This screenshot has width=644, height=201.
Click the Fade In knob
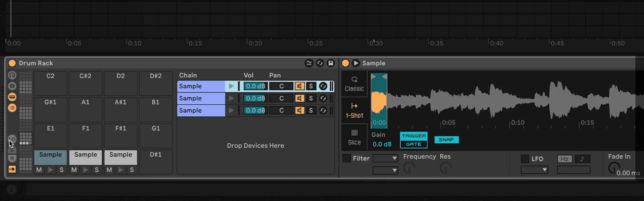tap(614, 167)
